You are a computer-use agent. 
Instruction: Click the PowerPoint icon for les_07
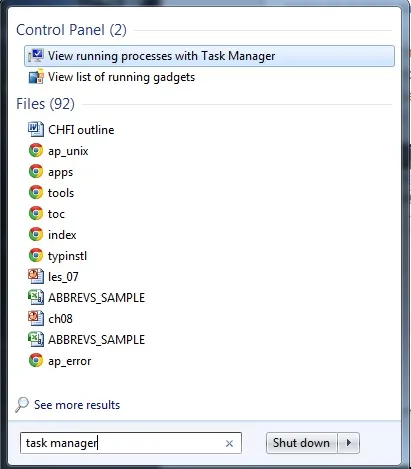(x=36, y=276)
